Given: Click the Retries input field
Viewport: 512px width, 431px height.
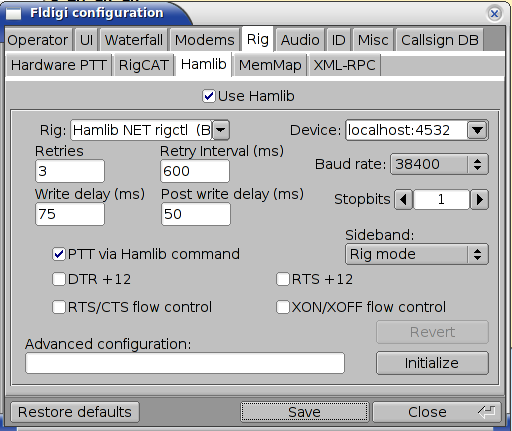Looking at the screenshot, I should (70, 171).
